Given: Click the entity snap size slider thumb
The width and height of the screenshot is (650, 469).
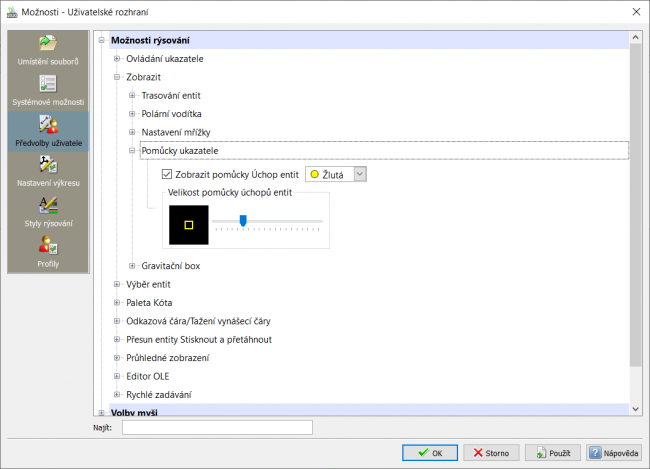Looking at the screenshot, I should click(243, 221).
